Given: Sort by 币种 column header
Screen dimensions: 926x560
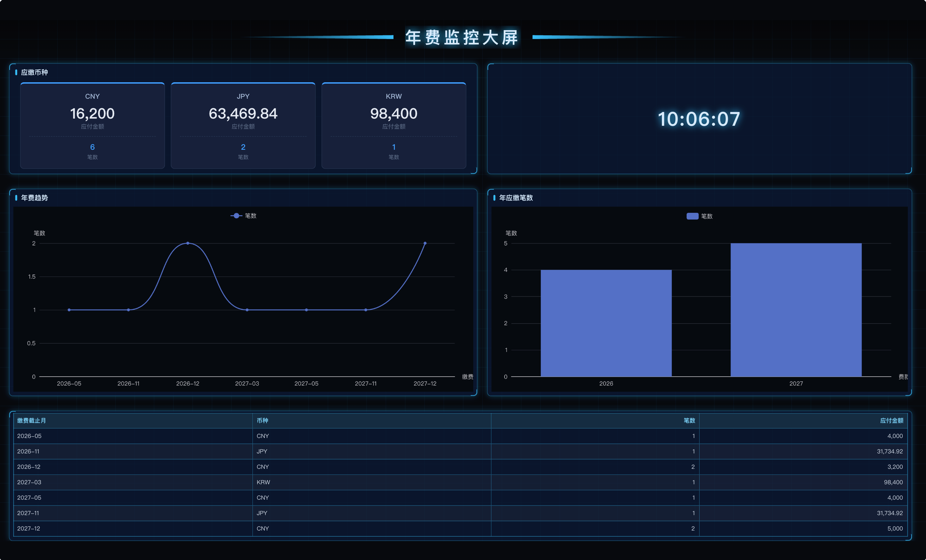Looking at the screenshot, I should click(x=262, y=420).
